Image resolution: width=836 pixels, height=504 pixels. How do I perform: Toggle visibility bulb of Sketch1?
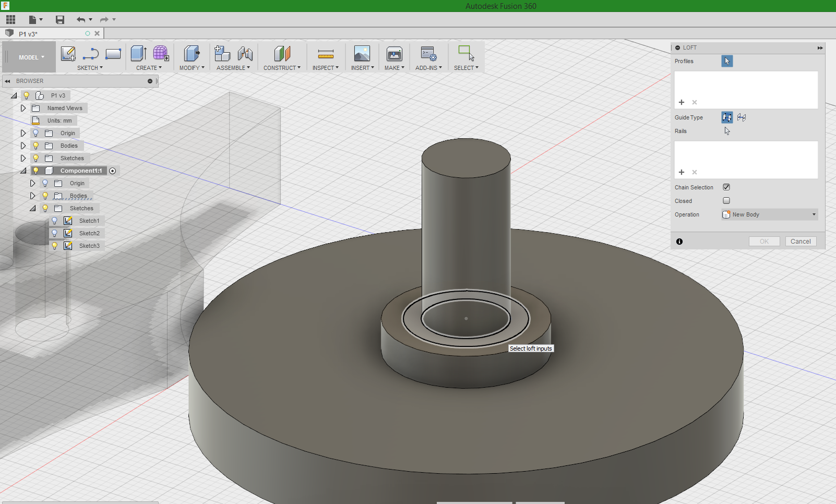coord(54,221)
